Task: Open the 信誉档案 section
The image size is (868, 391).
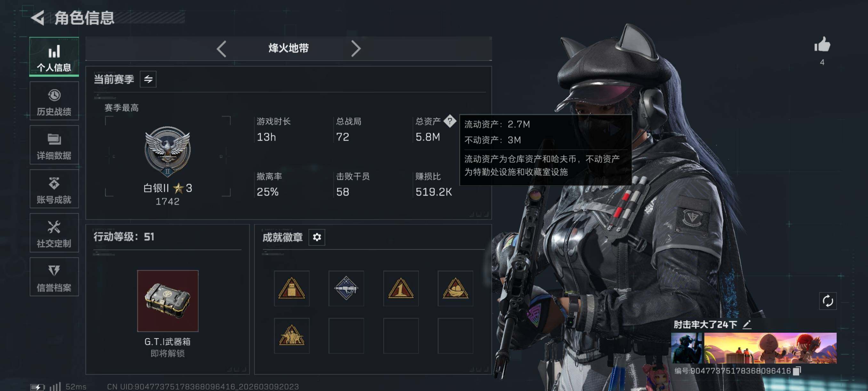Action: (54, 277)
